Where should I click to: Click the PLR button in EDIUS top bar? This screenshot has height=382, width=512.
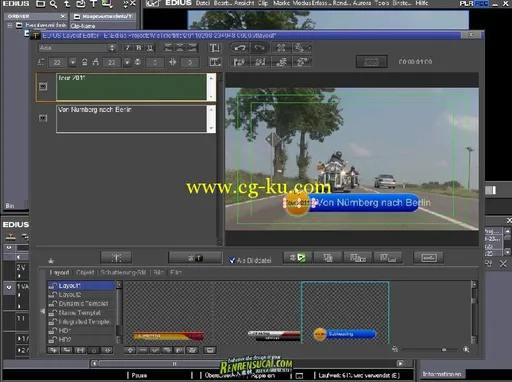tap(466, 4)
